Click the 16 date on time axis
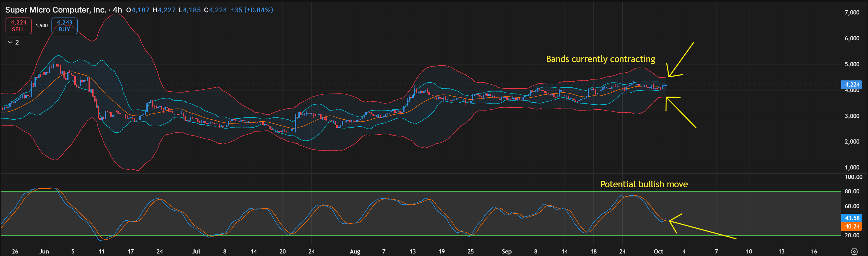 [814, 252]
